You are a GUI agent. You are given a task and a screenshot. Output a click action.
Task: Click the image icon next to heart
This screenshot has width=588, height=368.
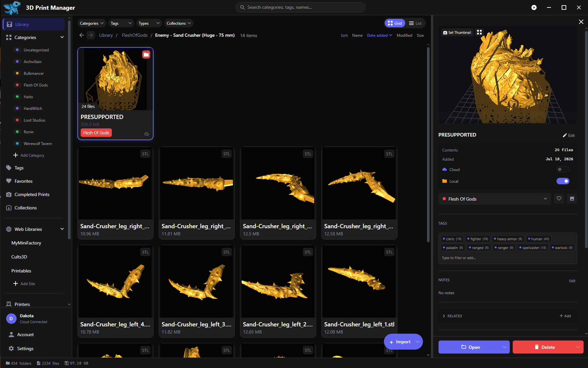pos(572,199)
